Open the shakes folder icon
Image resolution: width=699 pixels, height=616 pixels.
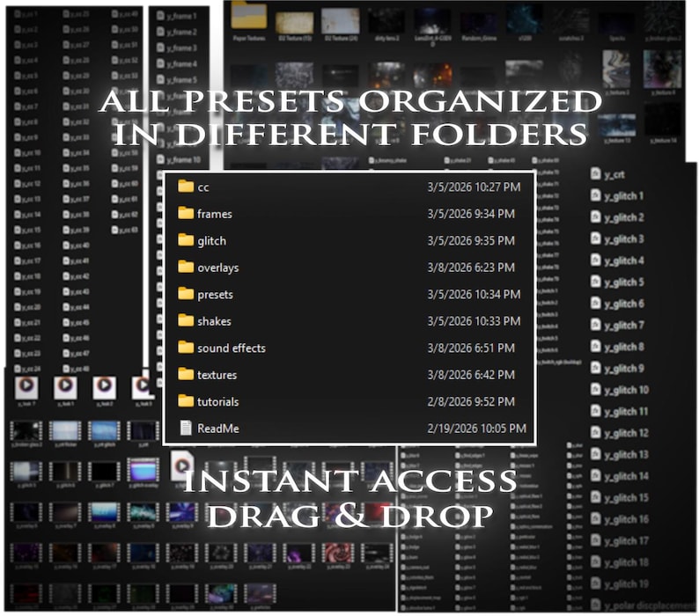tap(186, 320)
